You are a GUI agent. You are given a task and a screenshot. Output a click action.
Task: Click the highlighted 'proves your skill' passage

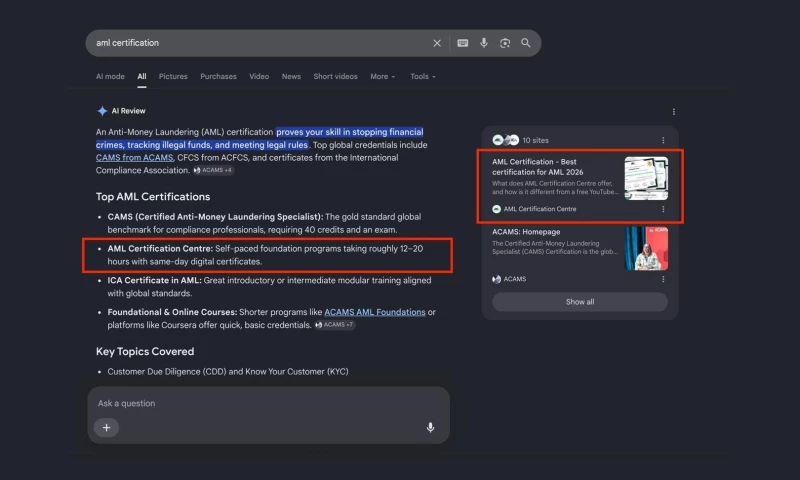click(x=259, y=138)
